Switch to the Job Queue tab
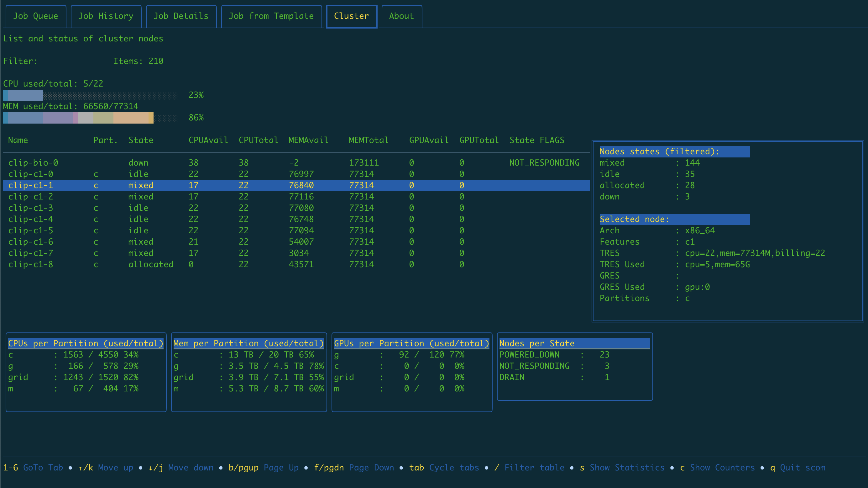The height and width of the screenshot is (488, 868). coord(35,16)
